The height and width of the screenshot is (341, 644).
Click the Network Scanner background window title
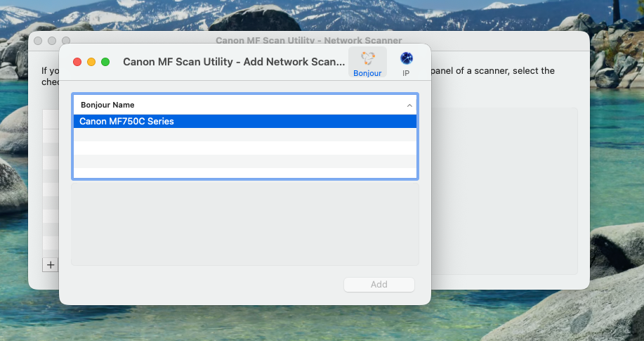(x=308, y=40)
